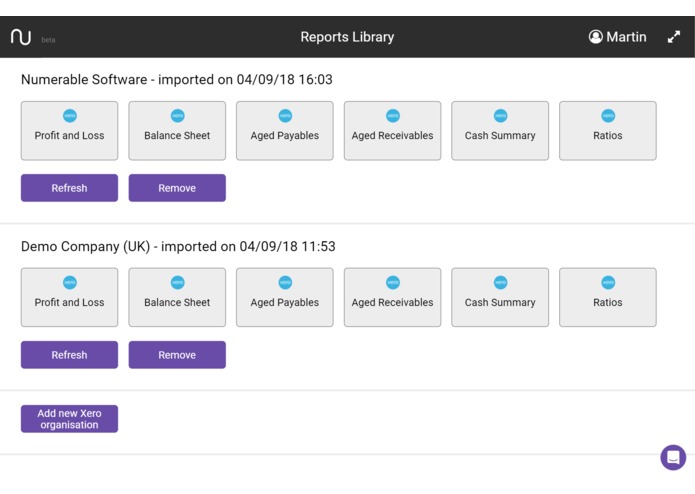Open Demo Company (UK) Cash Summary report
695x494 pixels.
[500, 297]
